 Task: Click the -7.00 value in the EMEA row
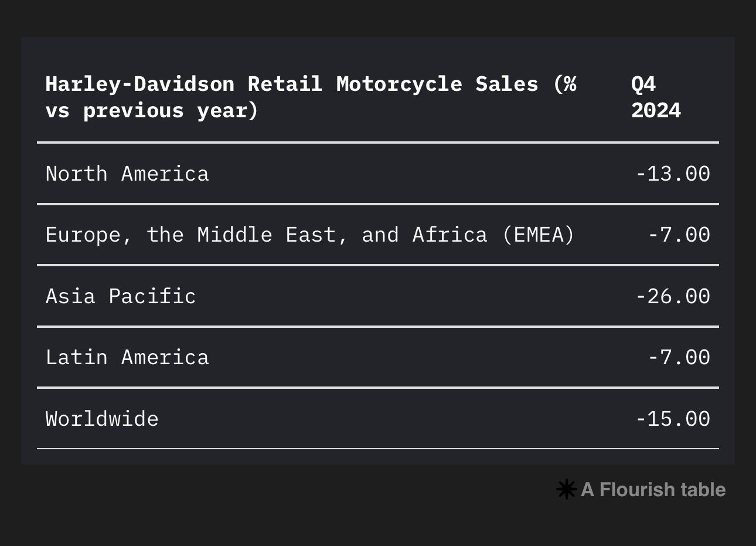679,235
